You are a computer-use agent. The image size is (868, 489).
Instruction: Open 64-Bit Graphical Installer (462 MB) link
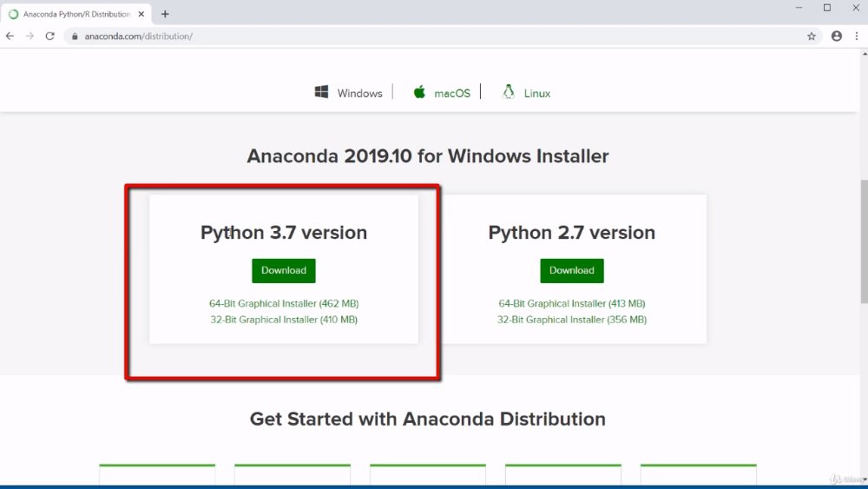coord(284,303)
